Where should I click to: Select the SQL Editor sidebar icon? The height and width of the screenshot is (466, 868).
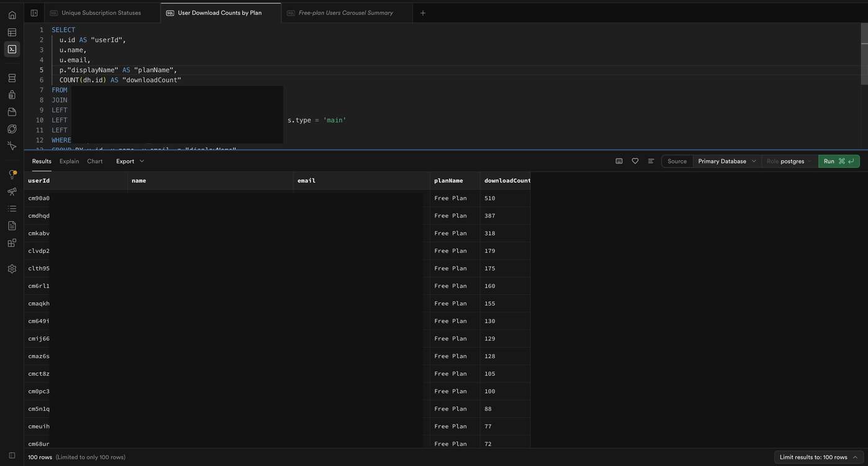pyautogui.click(x=12, y=49)
